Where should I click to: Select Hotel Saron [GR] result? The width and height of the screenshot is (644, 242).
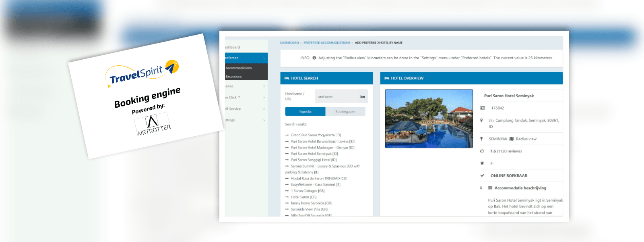click(304, 197)
